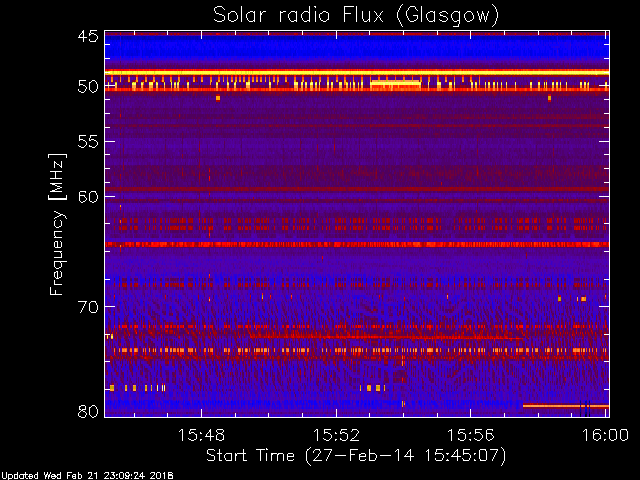Click the 16:00 time tick label
This screenshot has width=640, height=480.
605,435
